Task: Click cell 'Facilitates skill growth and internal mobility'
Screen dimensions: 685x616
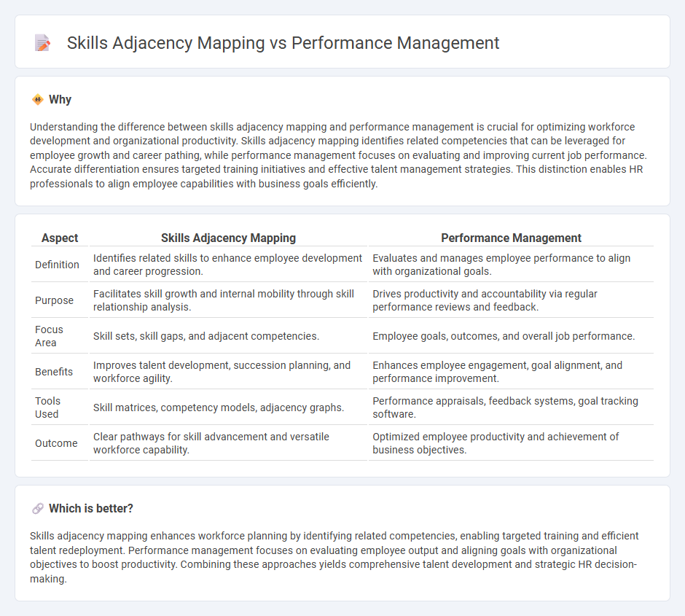Action: point(229,300)
